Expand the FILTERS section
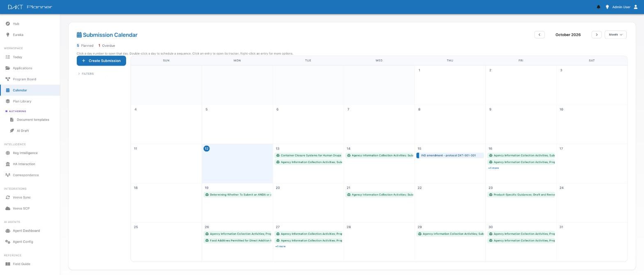This screenshot has width=644, height=275. coord(86,74)
